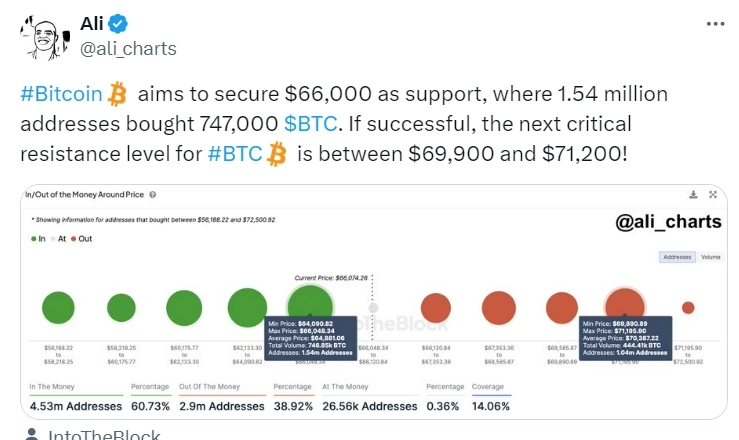Switch to the Addresses view tab
This screenshot has height=440, width=739.
tap(676, 257)
